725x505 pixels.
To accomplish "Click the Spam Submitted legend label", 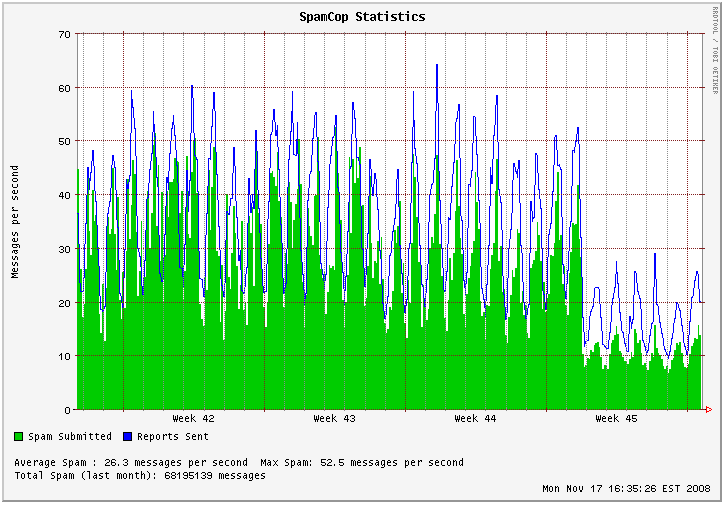I will [70, 437].
